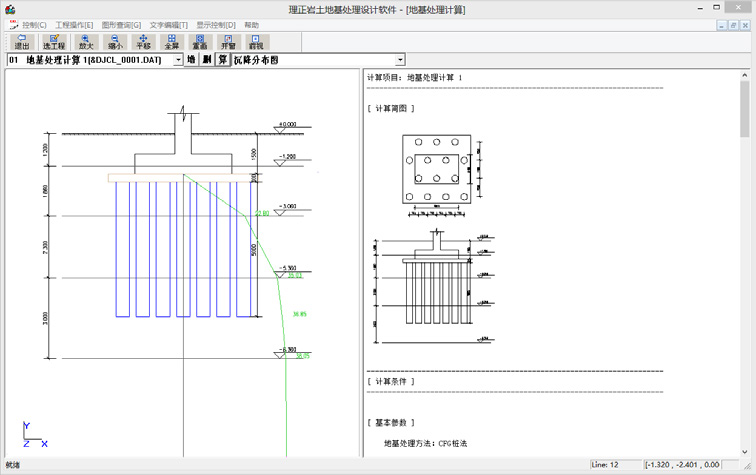756x475 pixels.
Task: Select the 开窗 (Window Zoom) tool
Action: tap(228, 42)
